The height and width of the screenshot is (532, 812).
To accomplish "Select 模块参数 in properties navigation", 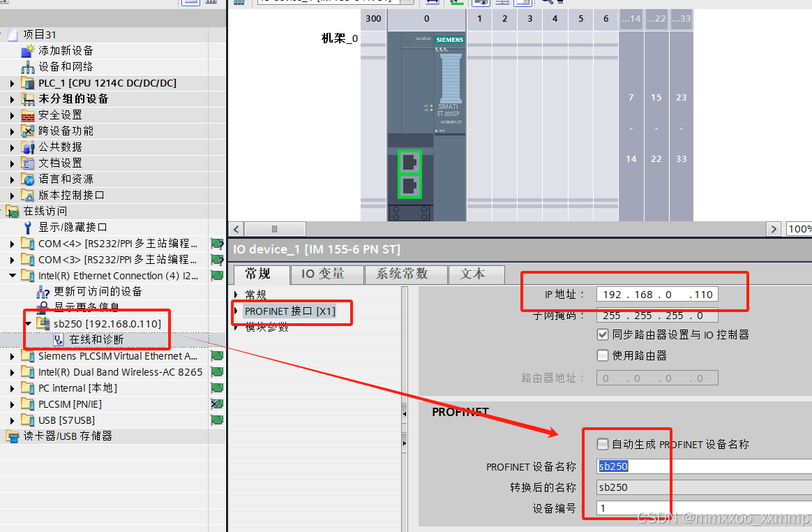I will [266, 327].
